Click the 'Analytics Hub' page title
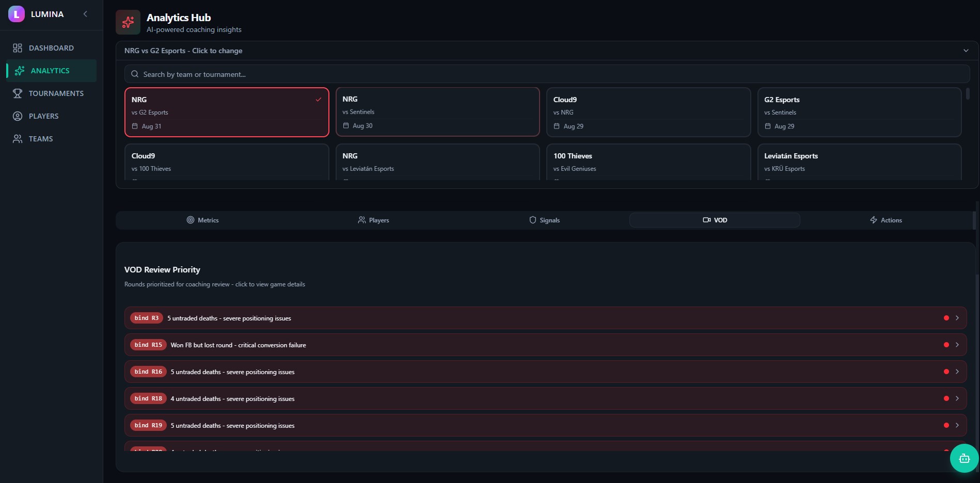This screenshot has width=980, height=483. coord(179,18)
